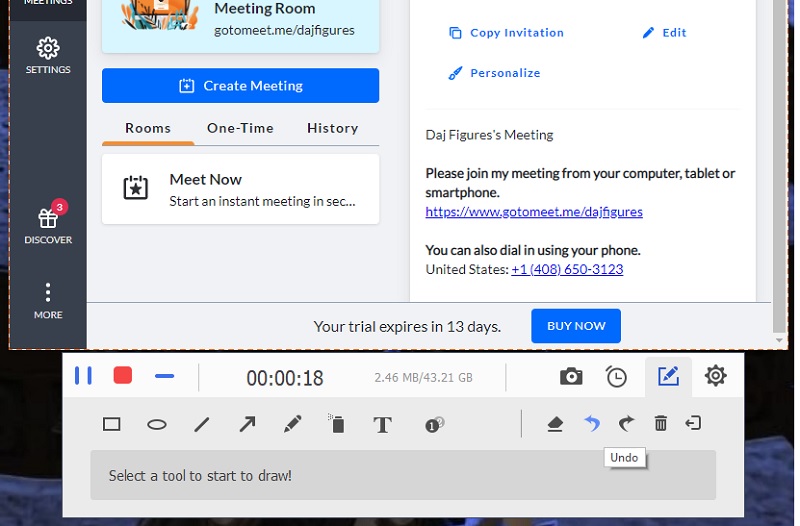Viewport: 800px width, 526px height.
Task: Select the Pencil drawing tool
Action: tap(292, 424)
